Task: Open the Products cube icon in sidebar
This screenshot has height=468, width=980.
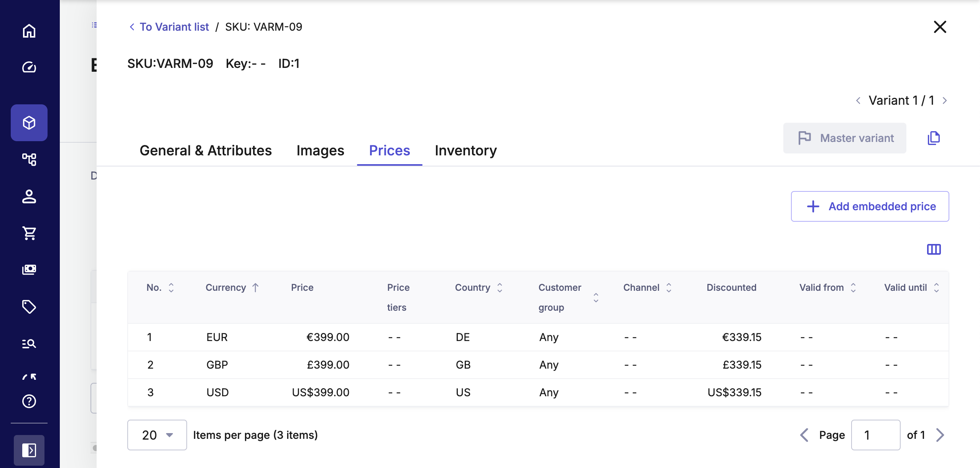Action: [29, 123]
